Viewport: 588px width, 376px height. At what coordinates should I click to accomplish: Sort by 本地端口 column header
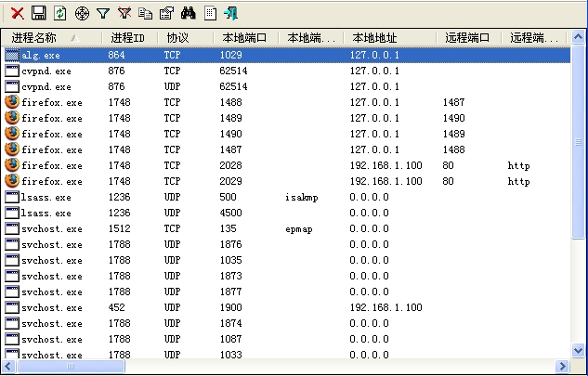[x=246, y=38]
